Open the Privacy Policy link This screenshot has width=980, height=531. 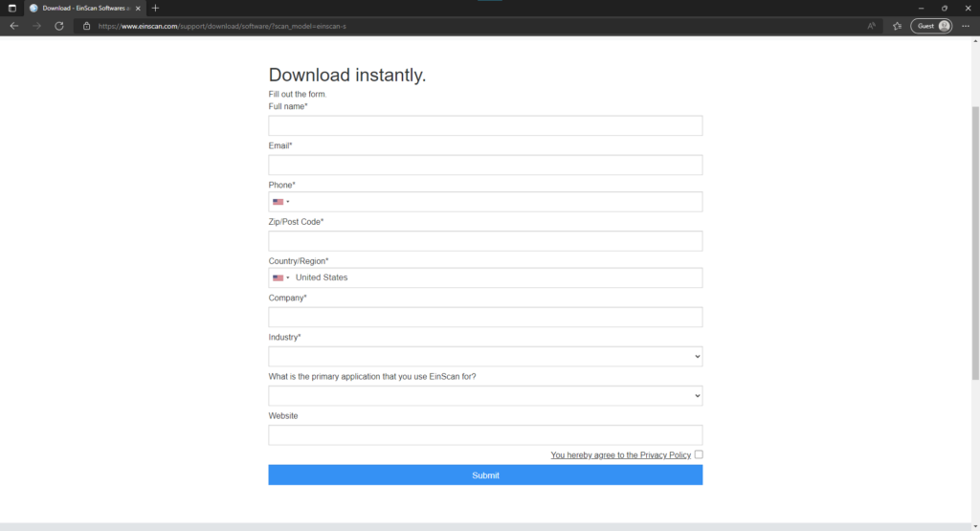coord(620,455)
